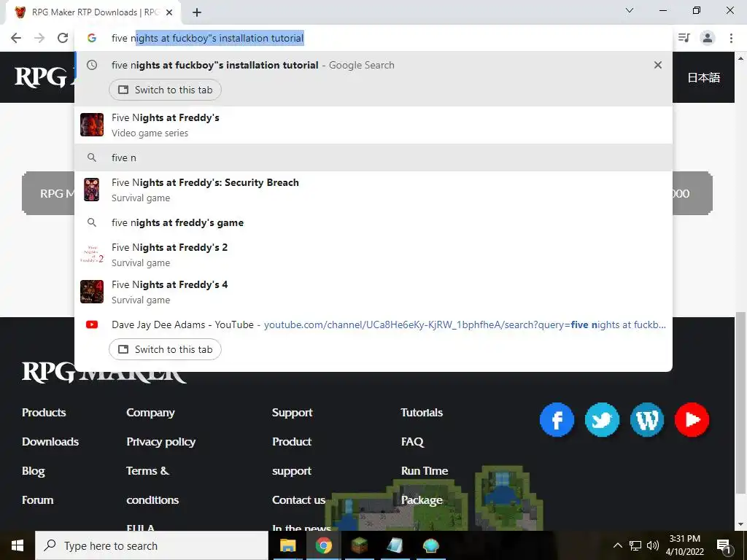
Task: Click the Five Nights at Freddy's series thumbnail
Action: [x=92, y=125]
